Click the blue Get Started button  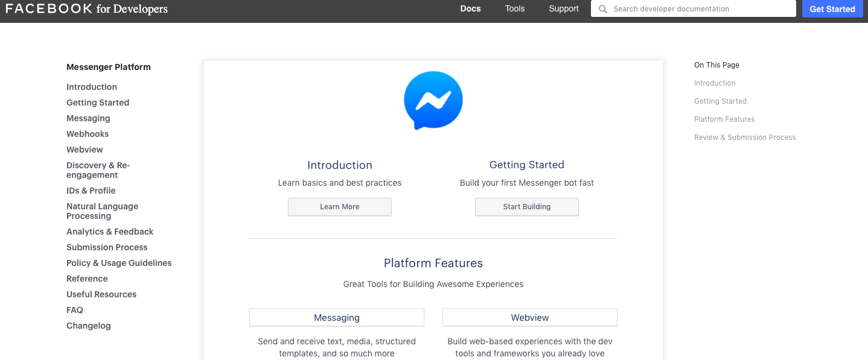pyautogui.click(x=832, y=9)
